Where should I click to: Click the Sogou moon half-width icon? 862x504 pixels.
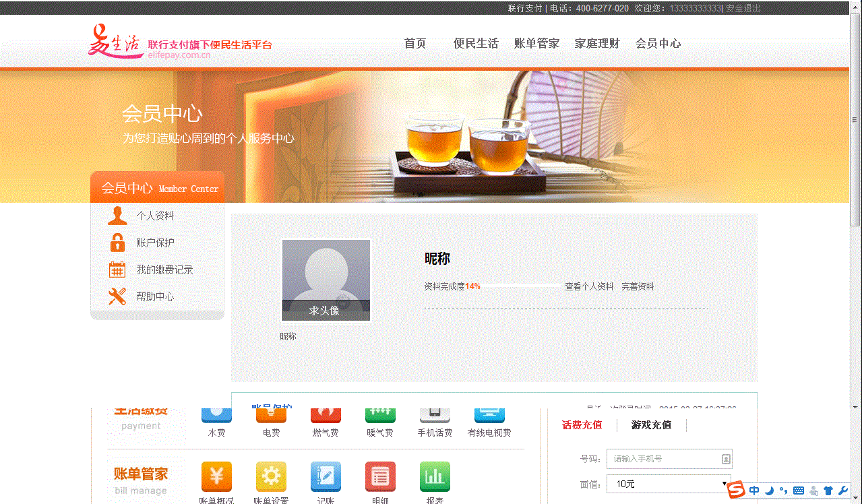click(x=769, y=491)
